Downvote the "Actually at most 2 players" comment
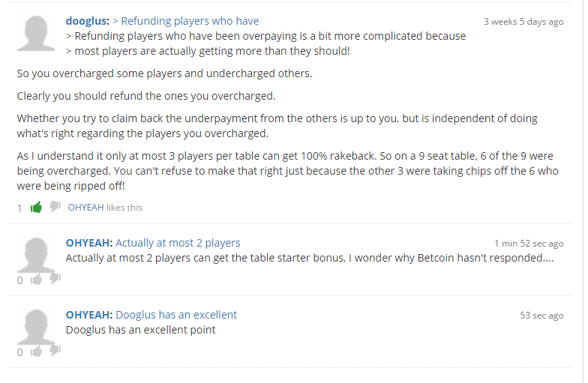Image resolution: width=588 pixels, height=383 pixels. [55, 279]
